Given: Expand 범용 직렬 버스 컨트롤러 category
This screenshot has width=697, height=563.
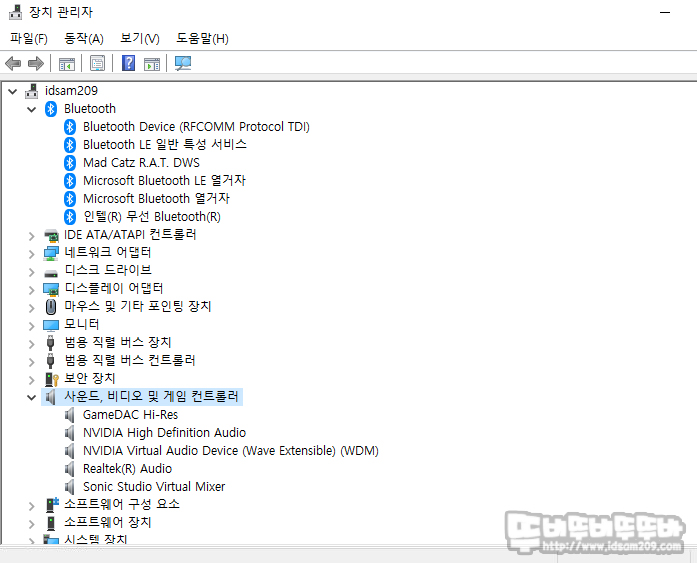Looking at the screenshot, I should tap(32, 362).
